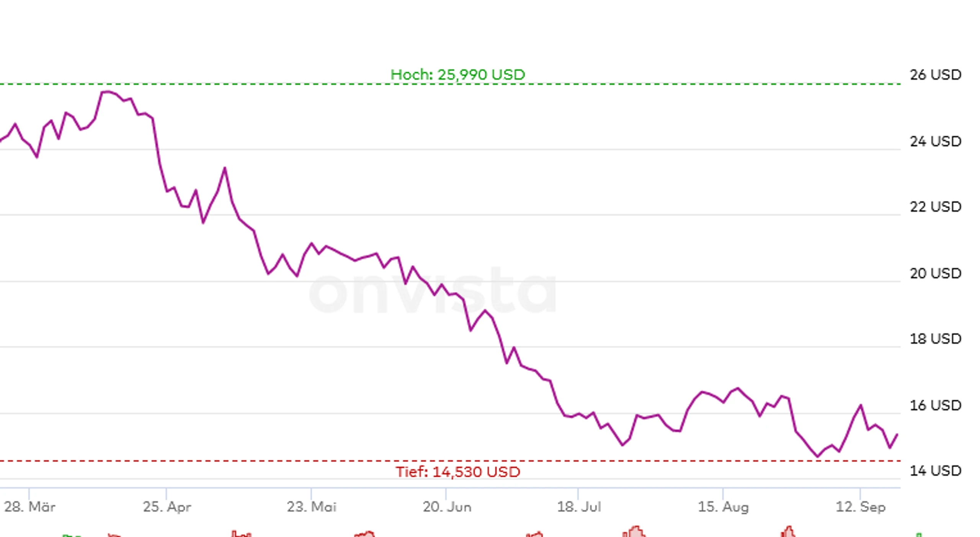Select the 18. Jul date on the time axis

pos(579,507)
